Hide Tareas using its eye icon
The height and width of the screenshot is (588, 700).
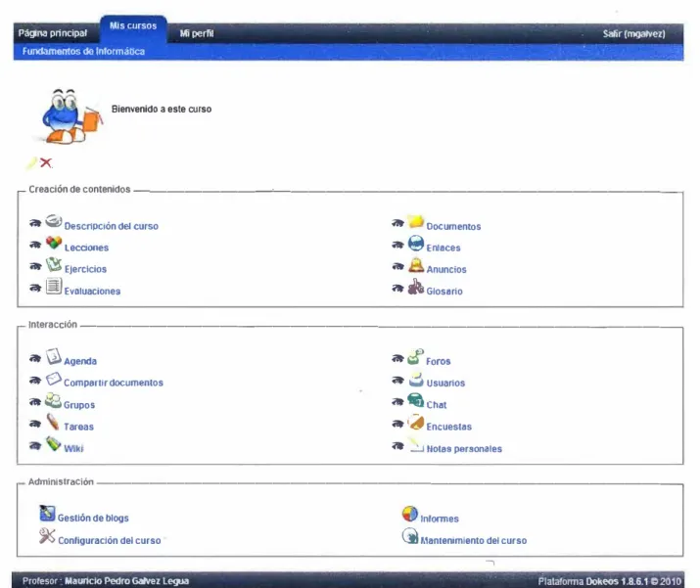pyautogui.click(x=35, y=424)
